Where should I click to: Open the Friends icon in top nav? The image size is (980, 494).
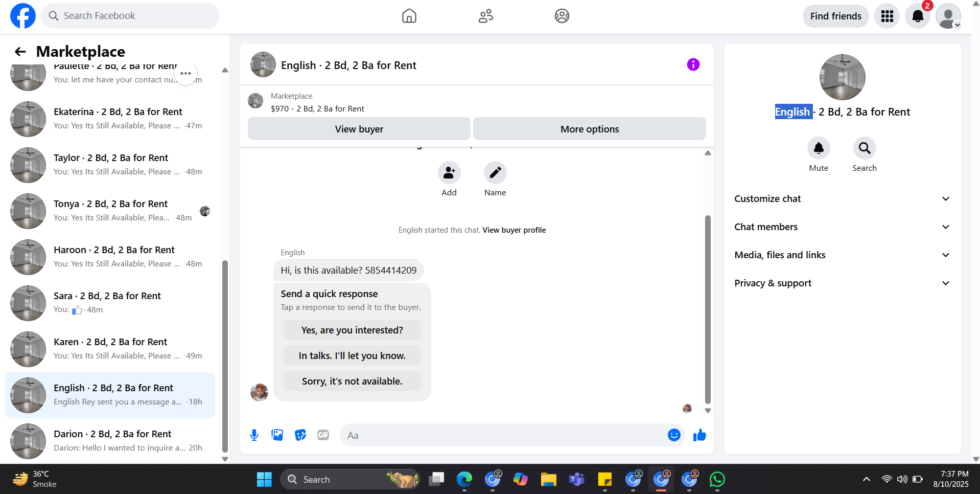[x=486, y=16]
